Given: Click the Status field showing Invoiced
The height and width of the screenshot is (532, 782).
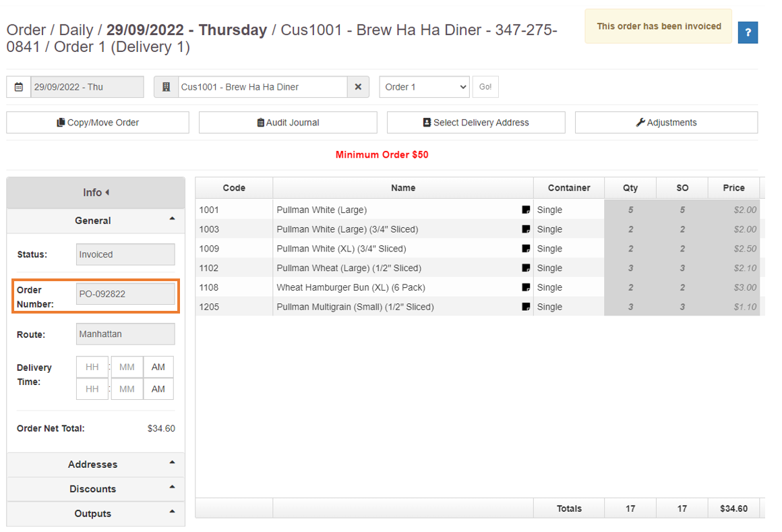Looking at the screenshot, I should click(125, 254).
